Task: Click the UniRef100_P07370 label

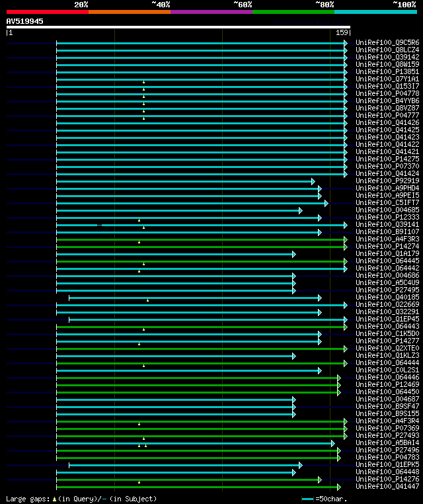Action: pyautogui.click(x=387, y=166)
